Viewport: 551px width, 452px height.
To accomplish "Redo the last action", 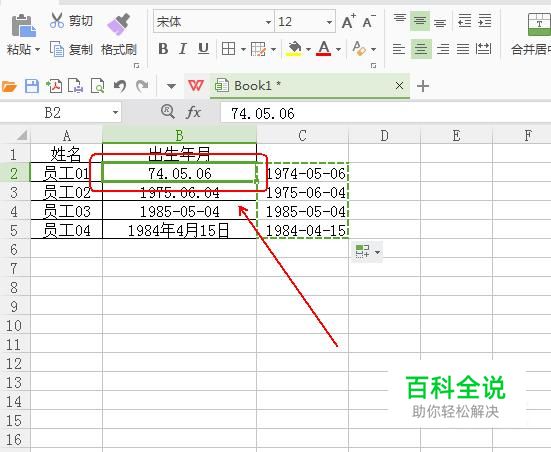I will point(142,86).
